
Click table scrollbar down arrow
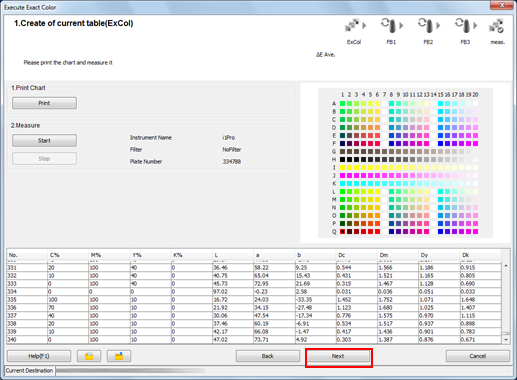[506, 340]
